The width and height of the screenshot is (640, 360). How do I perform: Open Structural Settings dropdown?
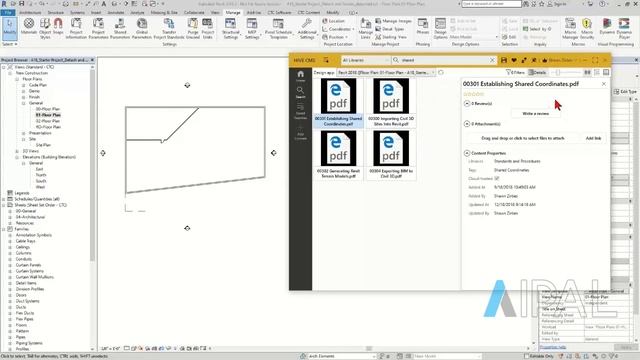(231, 29)
